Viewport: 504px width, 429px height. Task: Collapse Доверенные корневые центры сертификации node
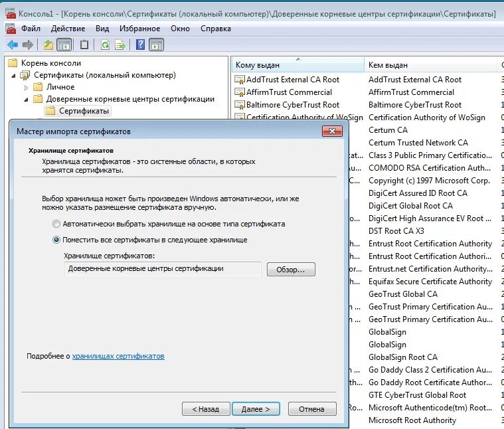click(27, 100)
